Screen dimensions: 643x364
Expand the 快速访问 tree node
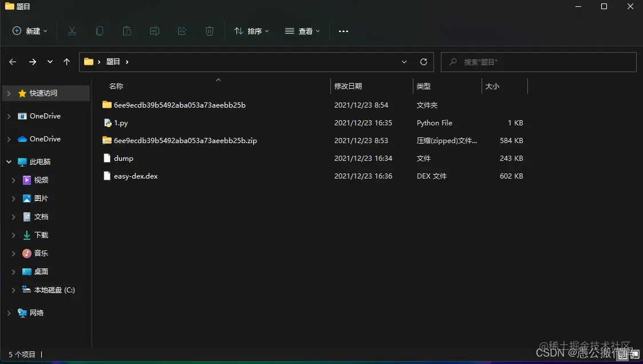click(x=9, y=93)
